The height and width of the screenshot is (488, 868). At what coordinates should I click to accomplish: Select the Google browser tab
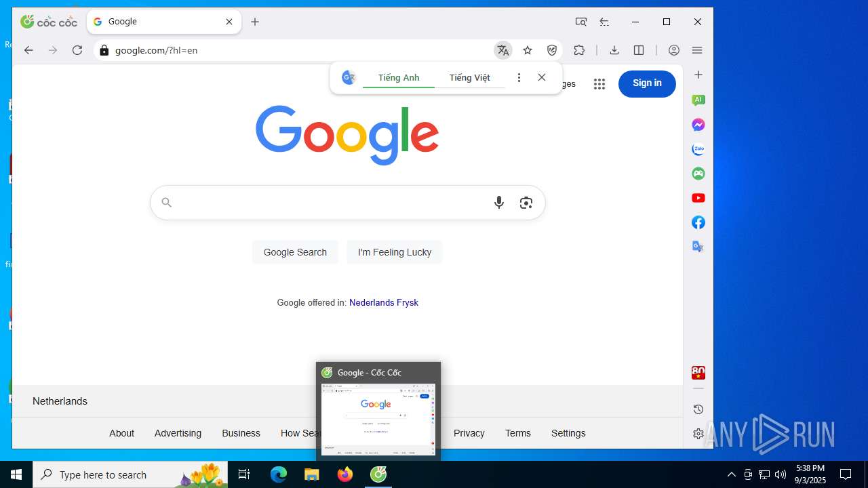pos(163,22)
